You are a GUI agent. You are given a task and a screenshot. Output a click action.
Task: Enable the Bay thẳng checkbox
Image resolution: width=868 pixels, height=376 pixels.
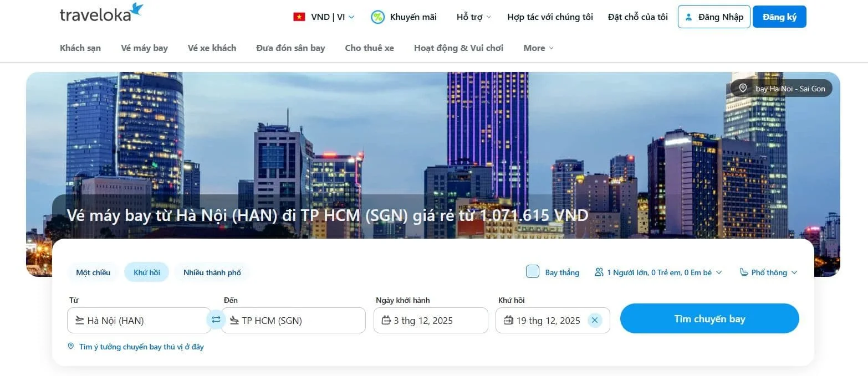click(x=532, y=272)
